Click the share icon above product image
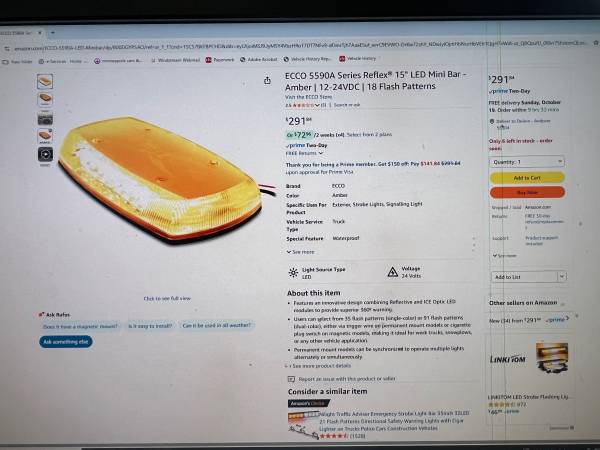This screenshot has height=450, width=600. (x=267, y=80)
